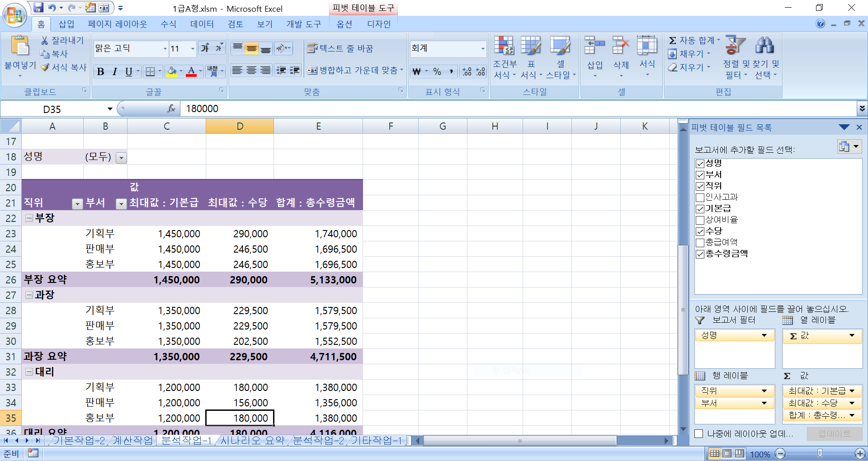Open Find and Select binoculars icon

tap(764, 46)
